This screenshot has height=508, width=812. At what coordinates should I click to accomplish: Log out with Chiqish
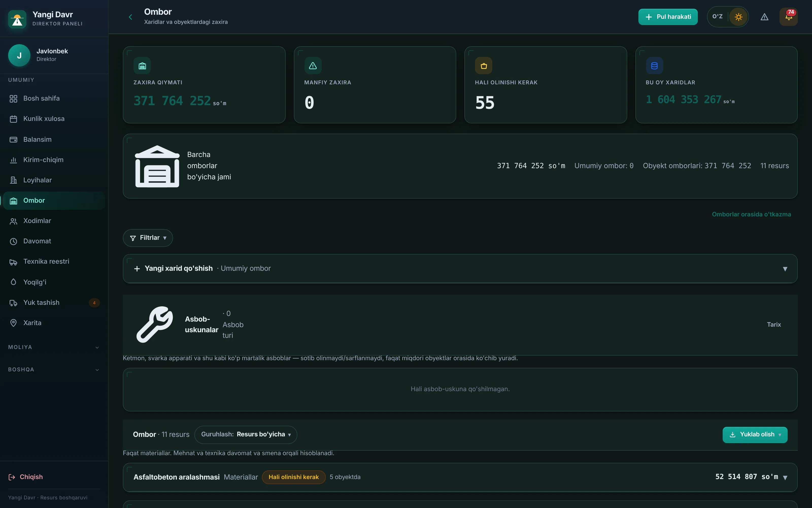[x=25, y=477]
